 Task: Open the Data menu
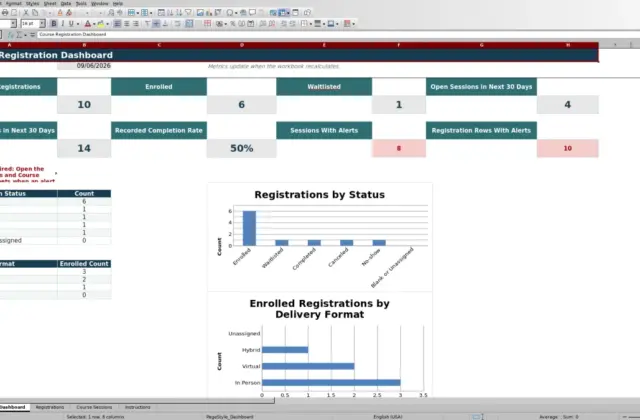point(66,3)
